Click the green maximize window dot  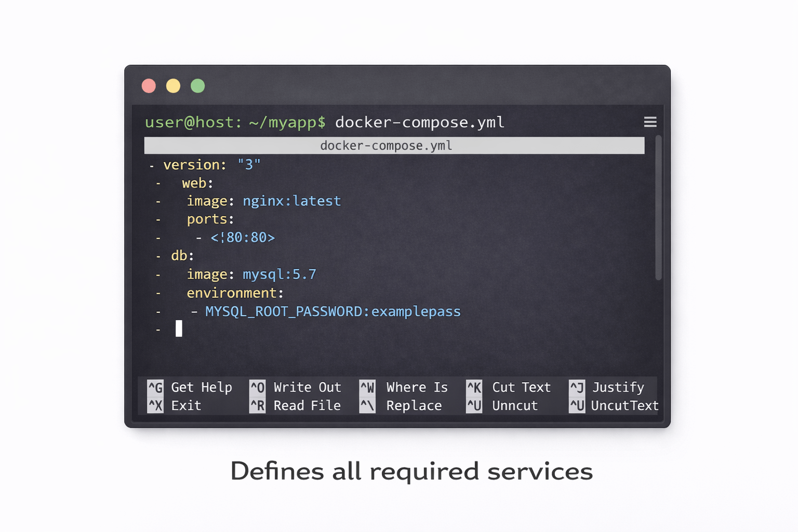click(x=198, y=86)
